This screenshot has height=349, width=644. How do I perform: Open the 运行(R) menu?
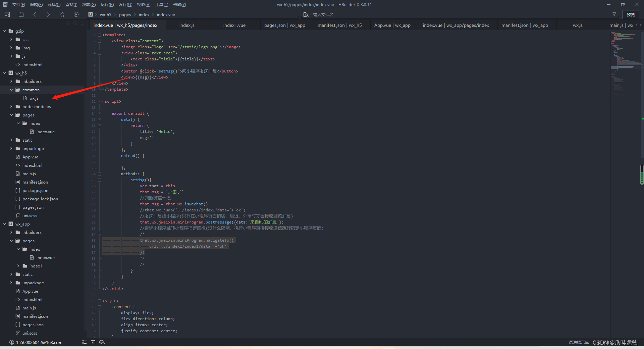(107, 4)
